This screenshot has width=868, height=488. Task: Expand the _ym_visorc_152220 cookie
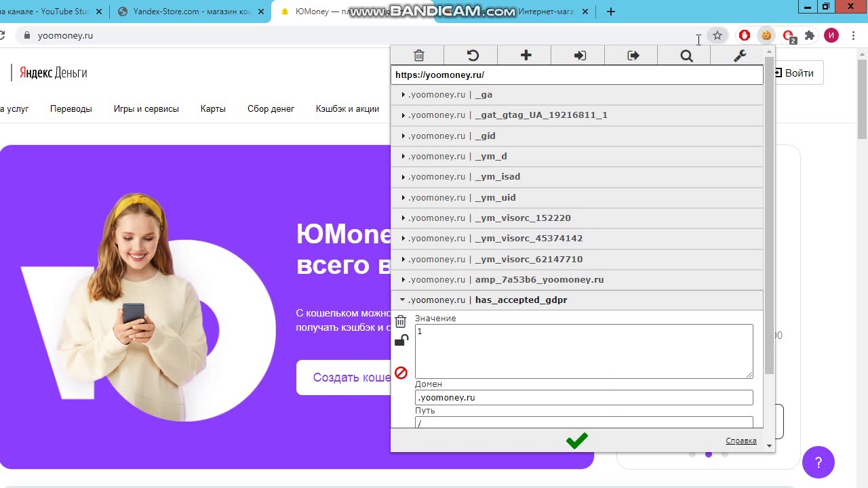[x=577, y=218]
